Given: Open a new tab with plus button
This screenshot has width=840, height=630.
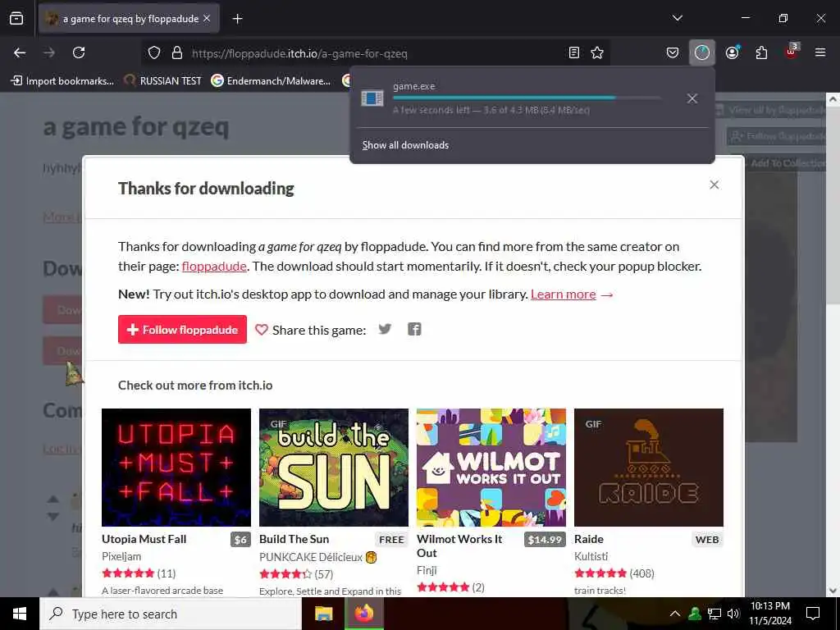Looking at the screenshot, I should 237,19.
